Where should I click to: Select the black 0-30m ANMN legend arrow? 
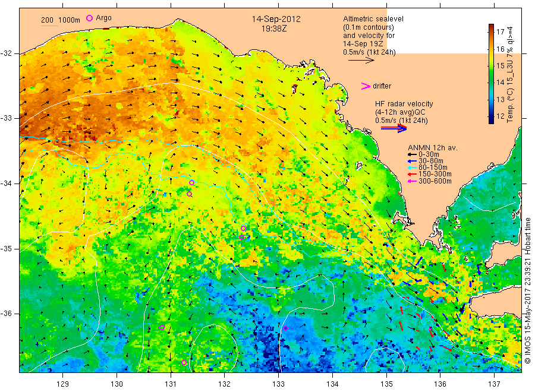[412, 154]
